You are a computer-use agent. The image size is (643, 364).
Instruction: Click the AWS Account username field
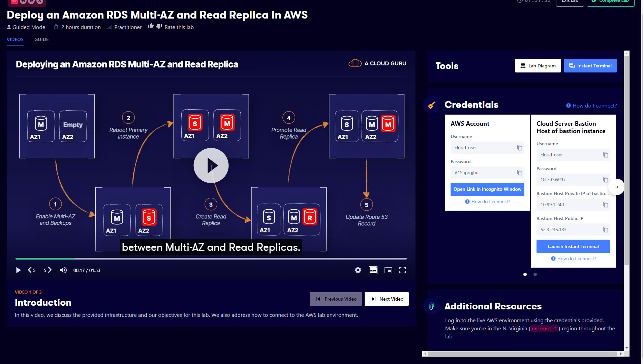(487, 148)
